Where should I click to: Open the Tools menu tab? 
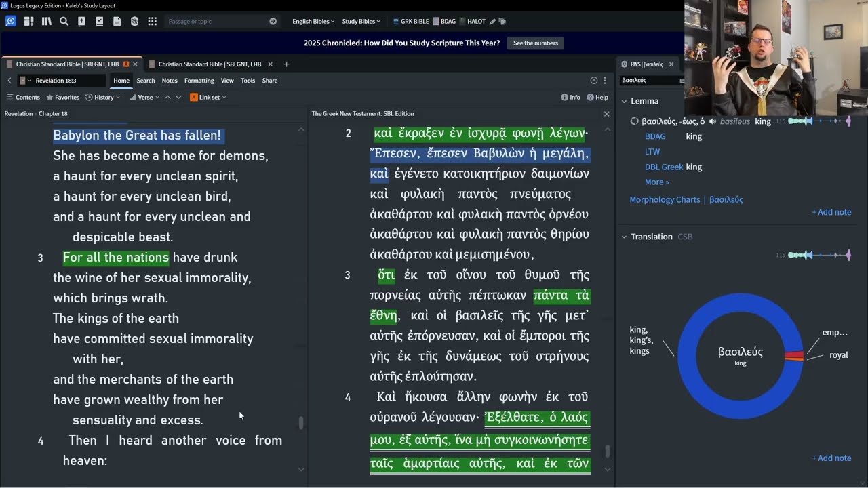coord(248,81)
